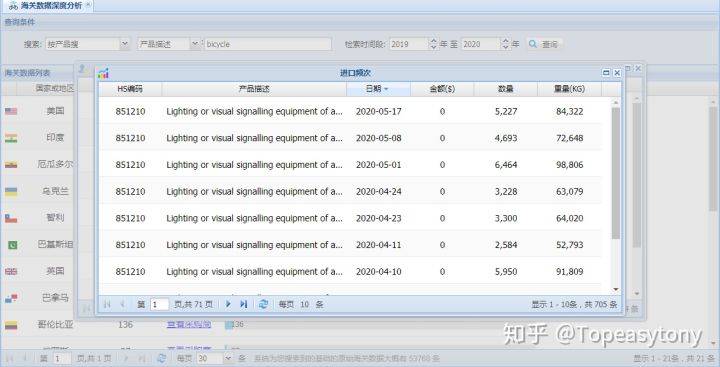Select the row dated 2020-04-24
The image size is (720, 367).
[350, 192]
